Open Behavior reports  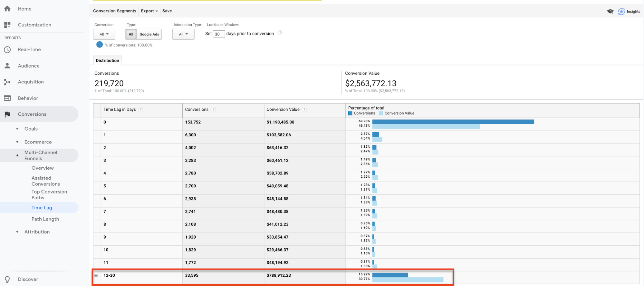28,98
